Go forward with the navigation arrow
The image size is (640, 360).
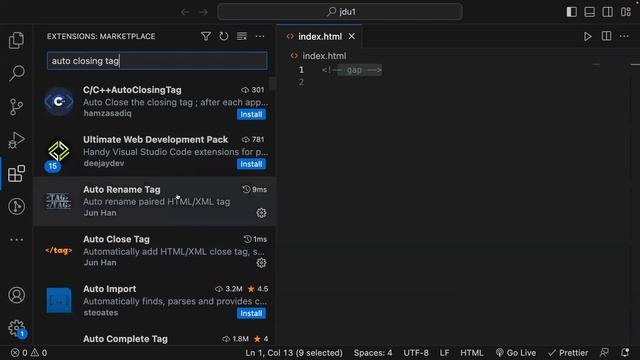pos(203,12)
